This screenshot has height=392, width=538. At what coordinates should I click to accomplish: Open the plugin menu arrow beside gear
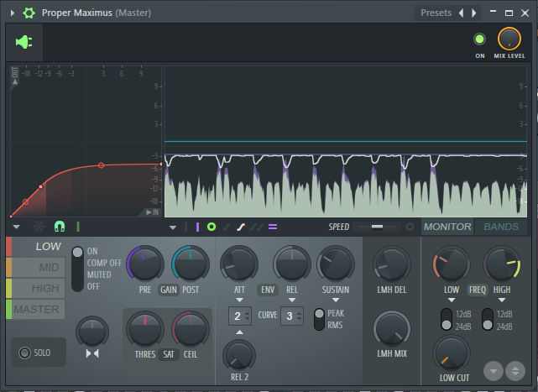pyautogui.click(x=13, y=13)
